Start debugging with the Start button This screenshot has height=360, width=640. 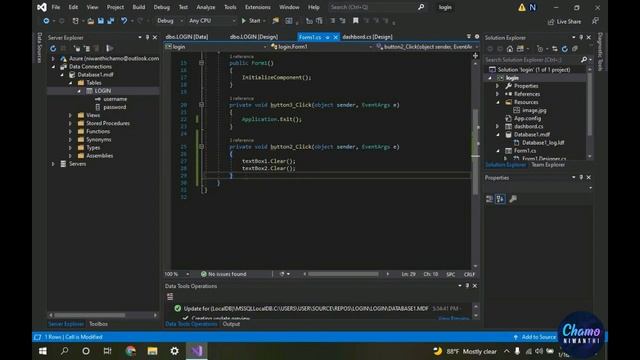pos(251,21)
